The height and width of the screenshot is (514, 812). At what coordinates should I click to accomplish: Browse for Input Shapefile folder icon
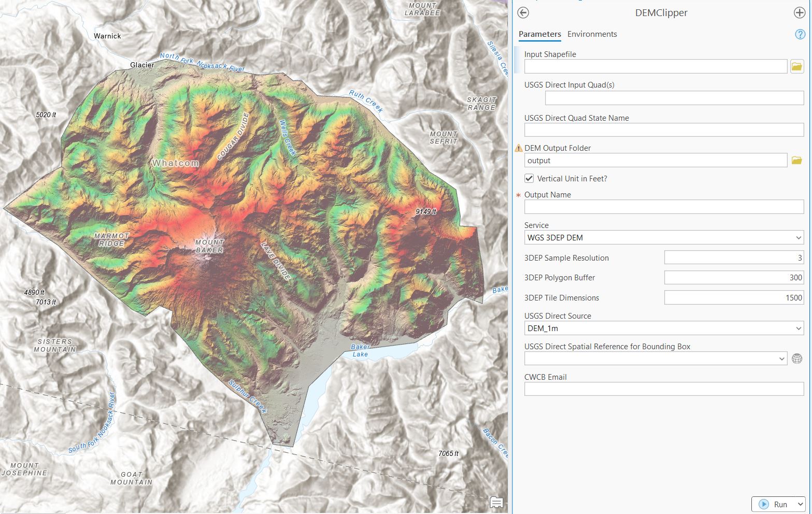(x=796, y=66)
